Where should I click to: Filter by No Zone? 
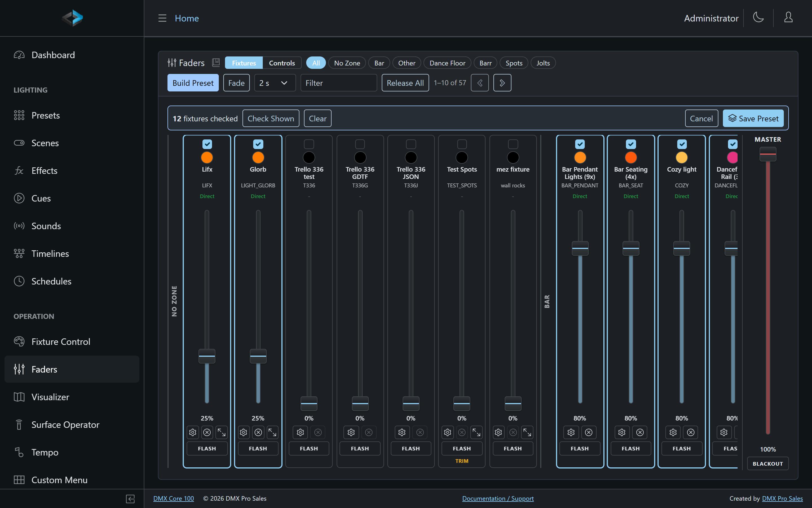(347, 63)
